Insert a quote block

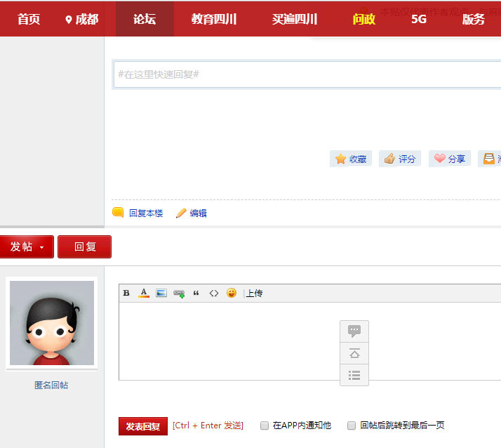196,293
